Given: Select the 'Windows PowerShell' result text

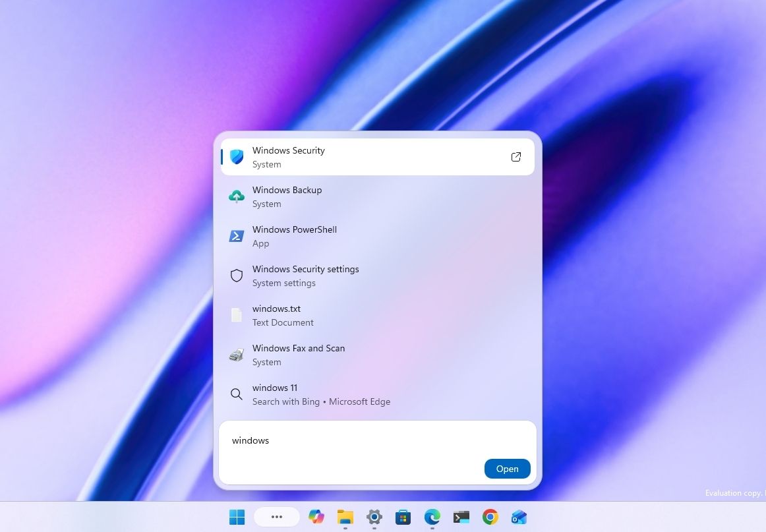Looking at the screenshot, I should [294, 229].
